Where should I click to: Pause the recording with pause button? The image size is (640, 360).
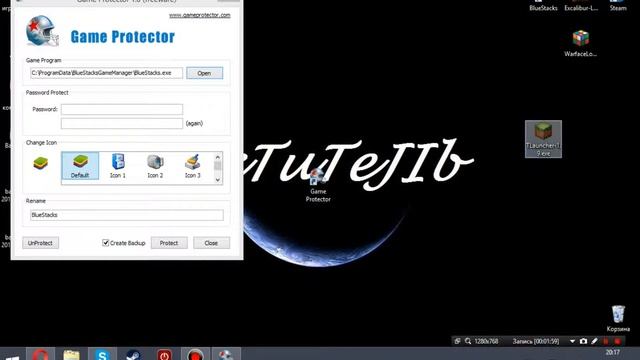[606, 341]
